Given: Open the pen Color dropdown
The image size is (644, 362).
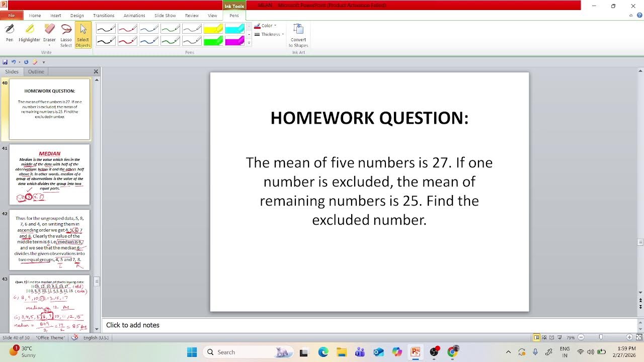Looking at the screenshot, I should coord(265,26).
